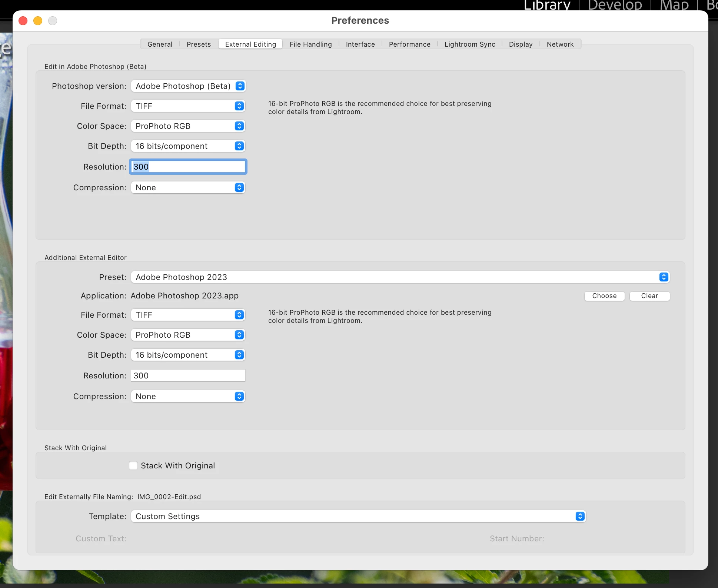Expand the top Color Space dropdown

point(188,126)
